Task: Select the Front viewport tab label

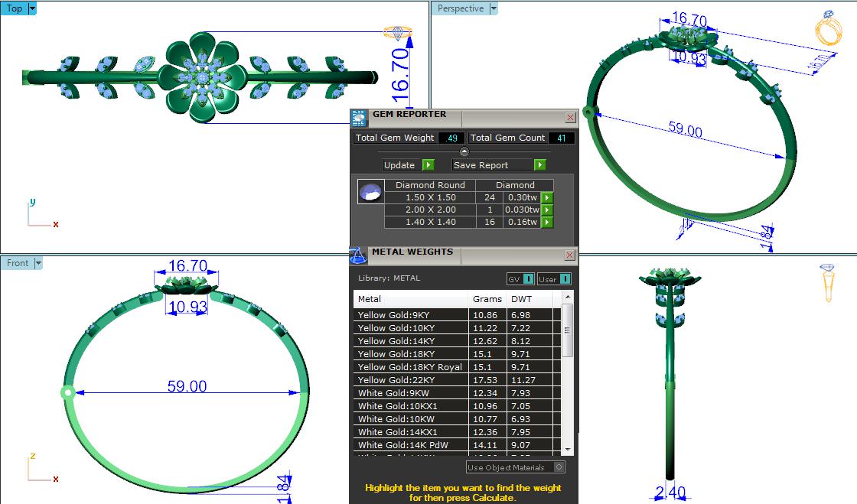Action: click(18, 263)
